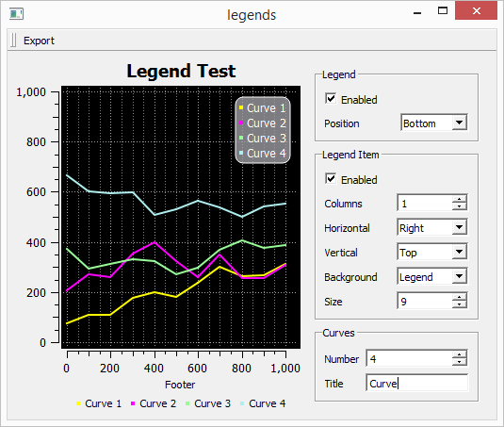Open the Position dropdown showing Bottom
This screenshot has height=427, width=504.
(x=434, y=123)
